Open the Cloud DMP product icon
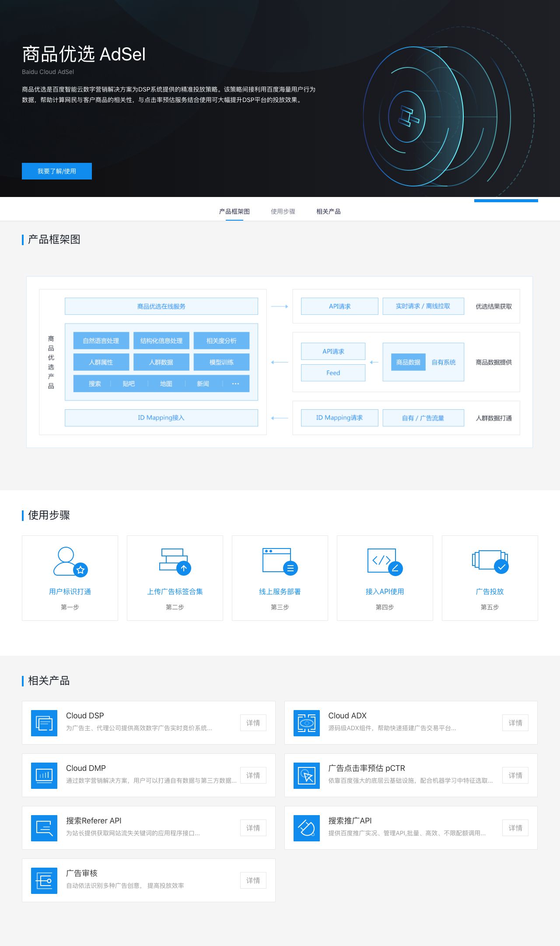Screen dimensions: 560x946 point(44,775)
